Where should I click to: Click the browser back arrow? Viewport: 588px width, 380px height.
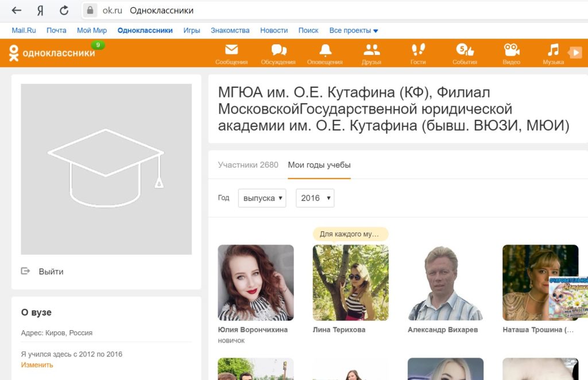pyautogui.click(x=17, y=10)
